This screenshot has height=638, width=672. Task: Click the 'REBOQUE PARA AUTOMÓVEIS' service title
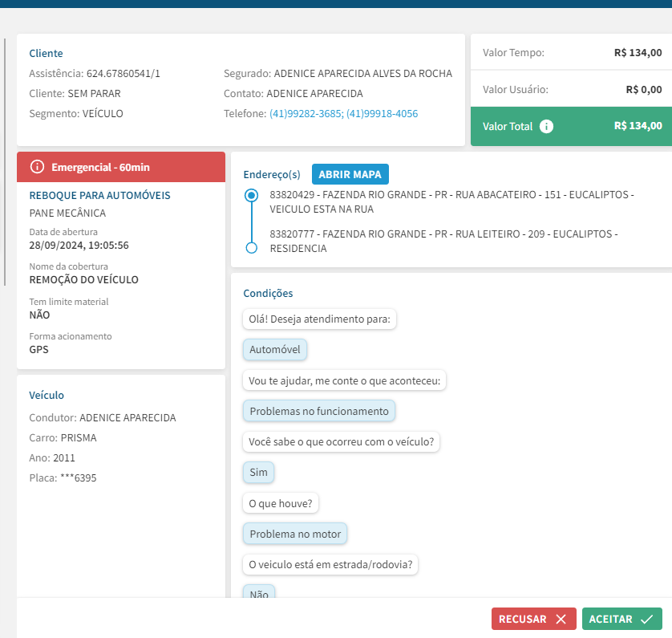99,195
